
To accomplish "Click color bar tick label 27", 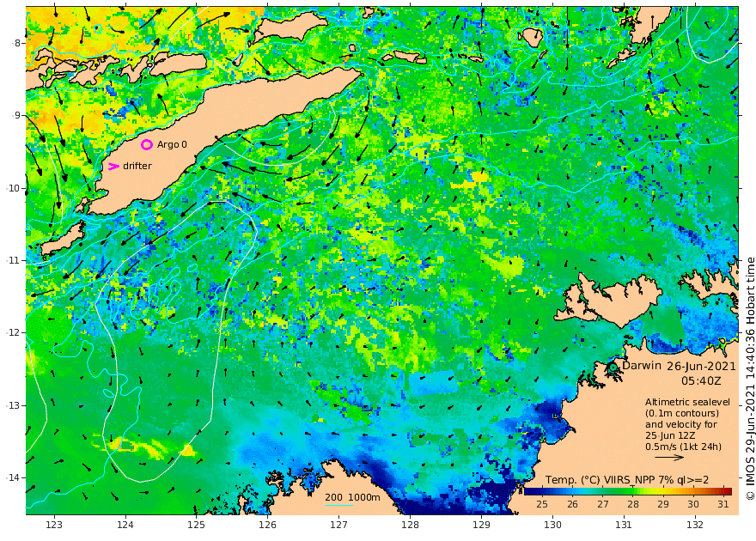I will [603, 504].
